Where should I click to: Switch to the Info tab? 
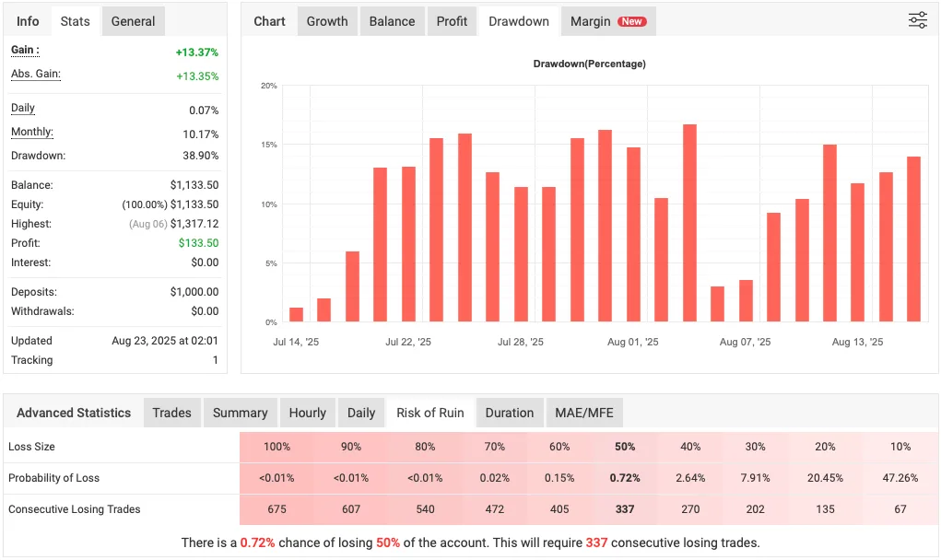pos(27,20)
